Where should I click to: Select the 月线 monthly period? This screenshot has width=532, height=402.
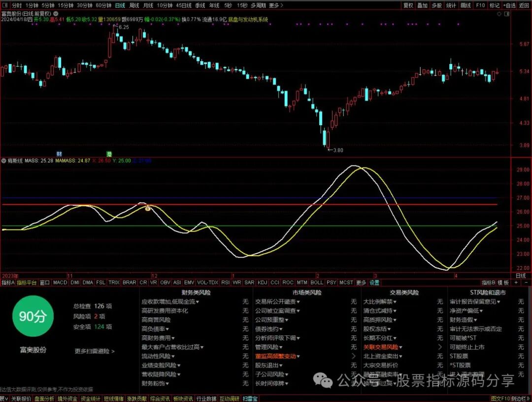click(x=148, y=5)
